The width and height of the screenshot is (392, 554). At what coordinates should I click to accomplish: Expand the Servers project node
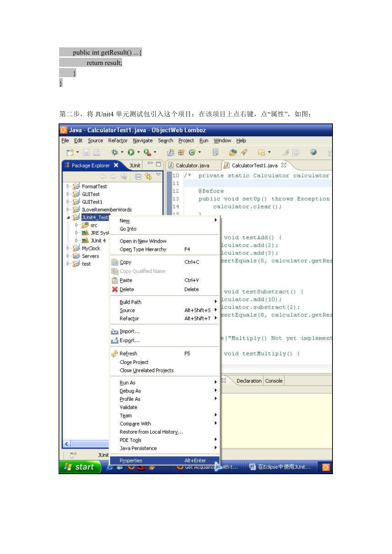coord(69,256)
